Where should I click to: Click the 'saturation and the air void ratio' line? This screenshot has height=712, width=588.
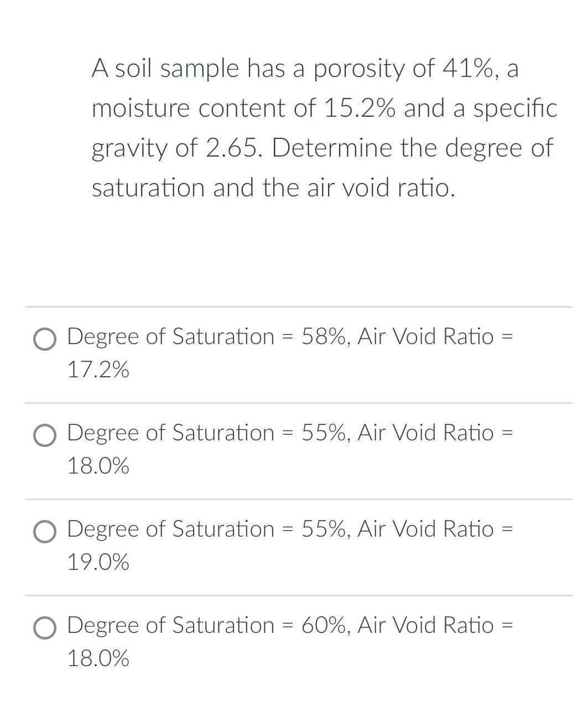274,188
